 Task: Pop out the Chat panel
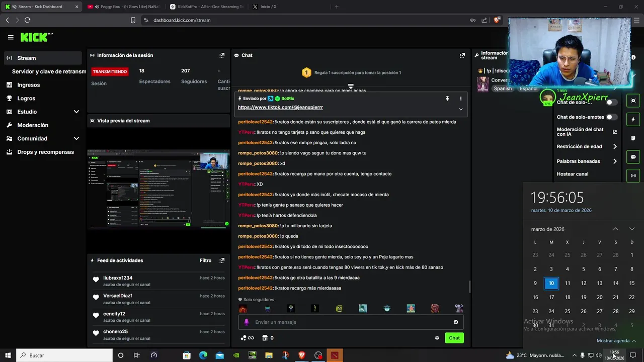click(462, 55)
